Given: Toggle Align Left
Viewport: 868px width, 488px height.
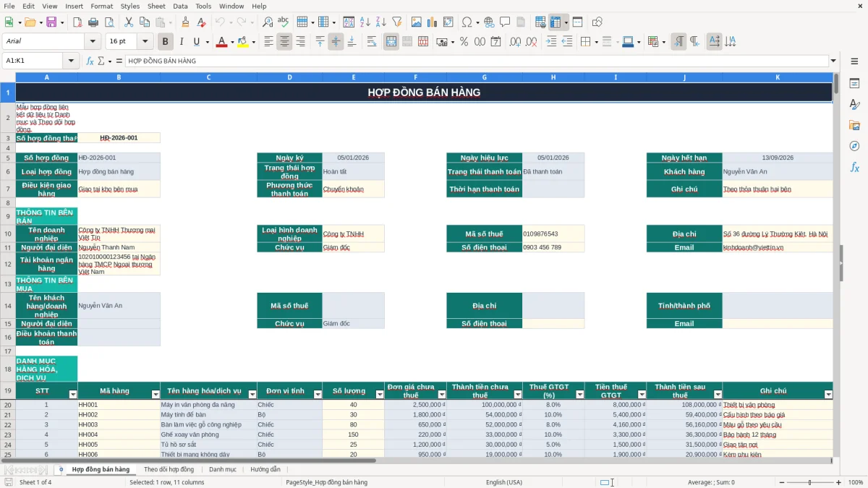Looking at the screenshot, I should [x=268, y=42].
